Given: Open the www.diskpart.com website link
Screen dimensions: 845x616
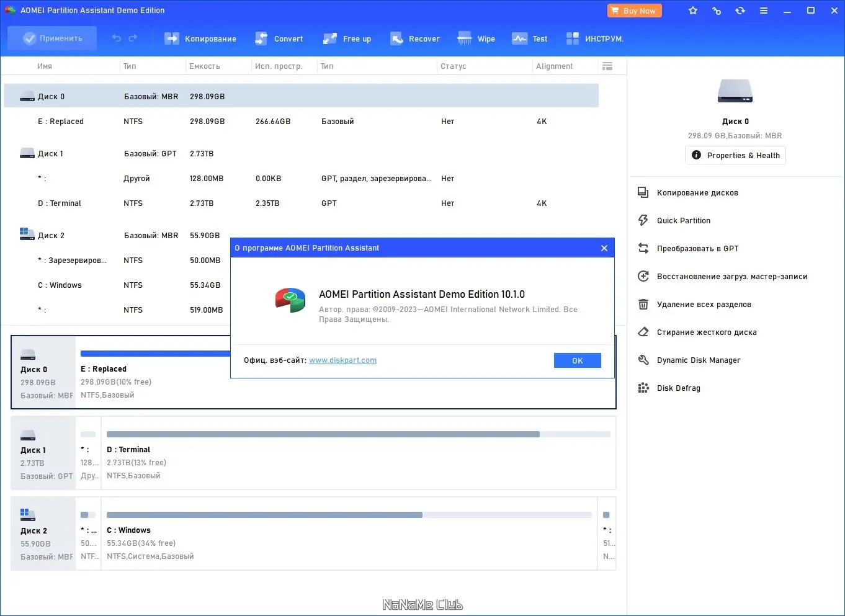Looking at the screenshot, I should [342, 360].
